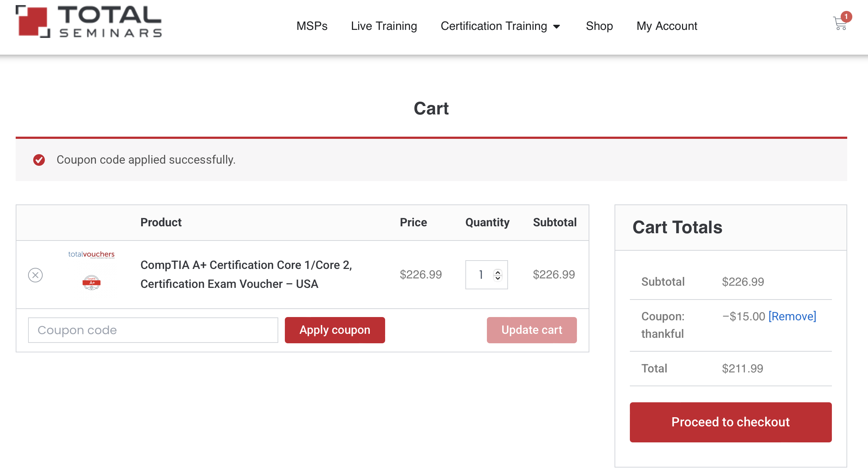Navigate to the Shop page
868x473 pixels.
click(599, 26)
